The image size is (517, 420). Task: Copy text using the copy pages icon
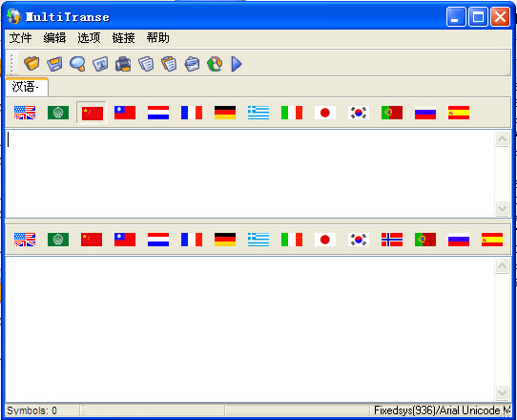[x=146, y=64]
